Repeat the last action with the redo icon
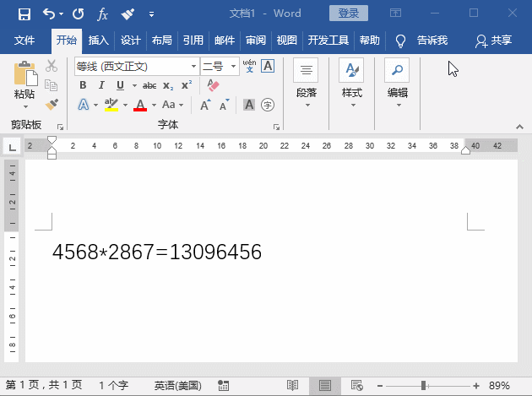Image resolution: width=532 pixels, height=396 pixels. point(78,14)
